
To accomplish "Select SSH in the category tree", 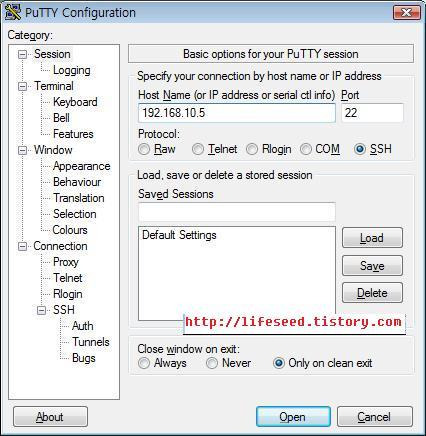I will click(x=64, y=310).
